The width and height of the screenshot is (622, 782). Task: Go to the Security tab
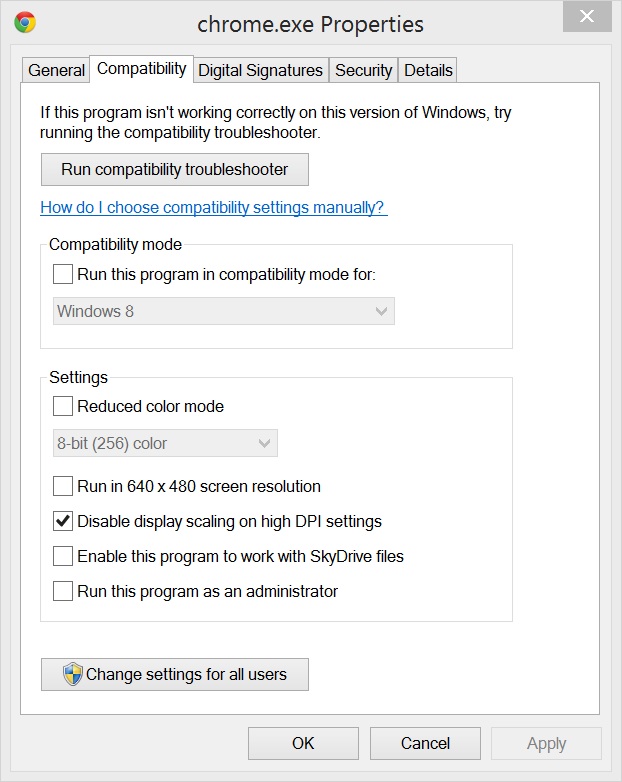click(363, 70)
